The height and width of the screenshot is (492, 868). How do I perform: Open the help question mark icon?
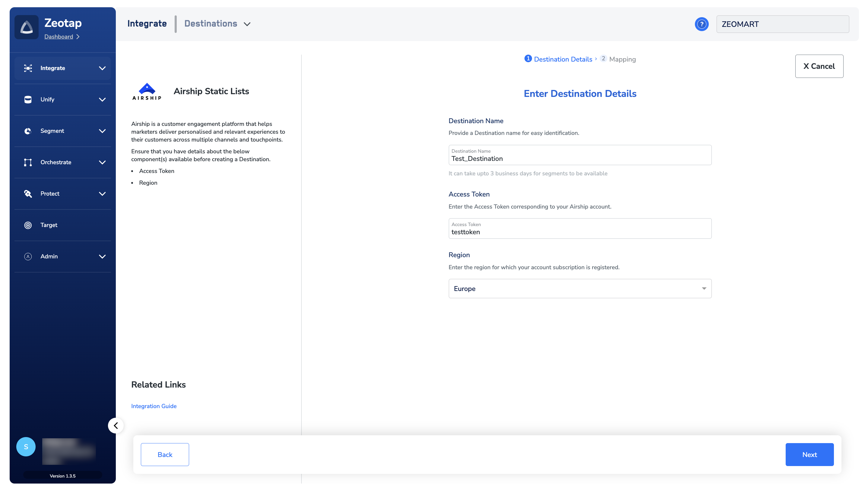point(701,24)
